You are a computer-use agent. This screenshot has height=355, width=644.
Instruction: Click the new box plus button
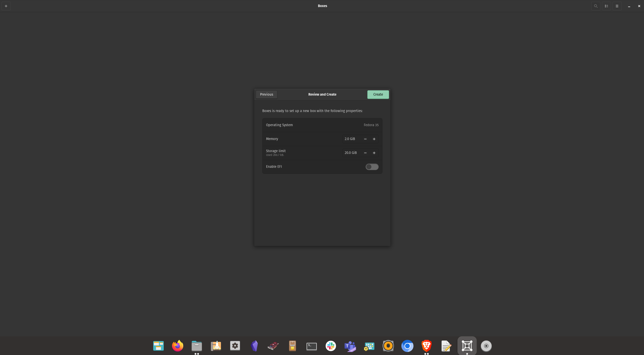coord(6,6)
